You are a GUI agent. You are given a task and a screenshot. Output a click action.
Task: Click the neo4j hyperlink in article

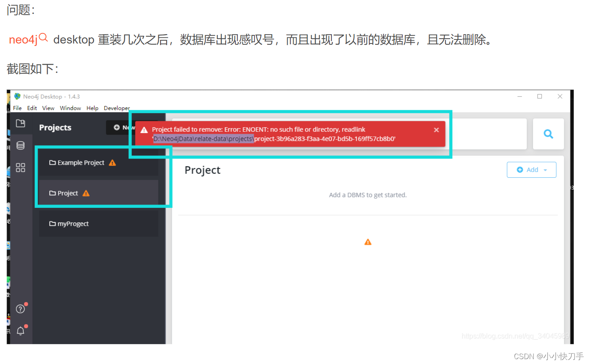pos(23,40)
